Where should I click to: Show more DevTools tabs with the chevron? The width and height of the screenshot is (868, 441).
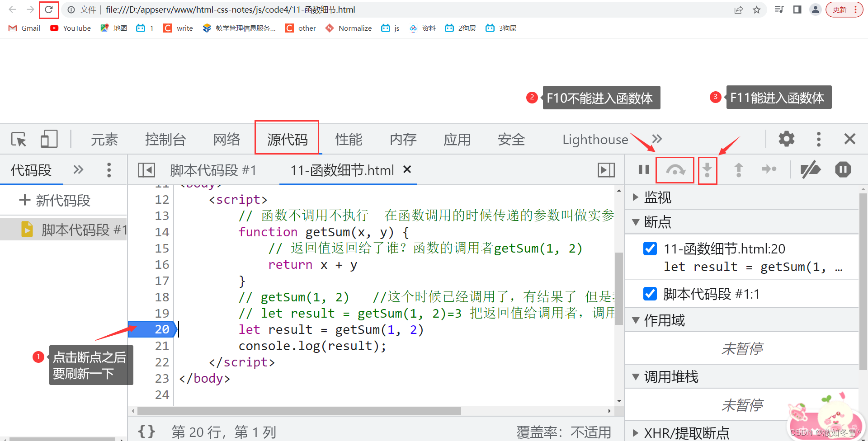657,139
